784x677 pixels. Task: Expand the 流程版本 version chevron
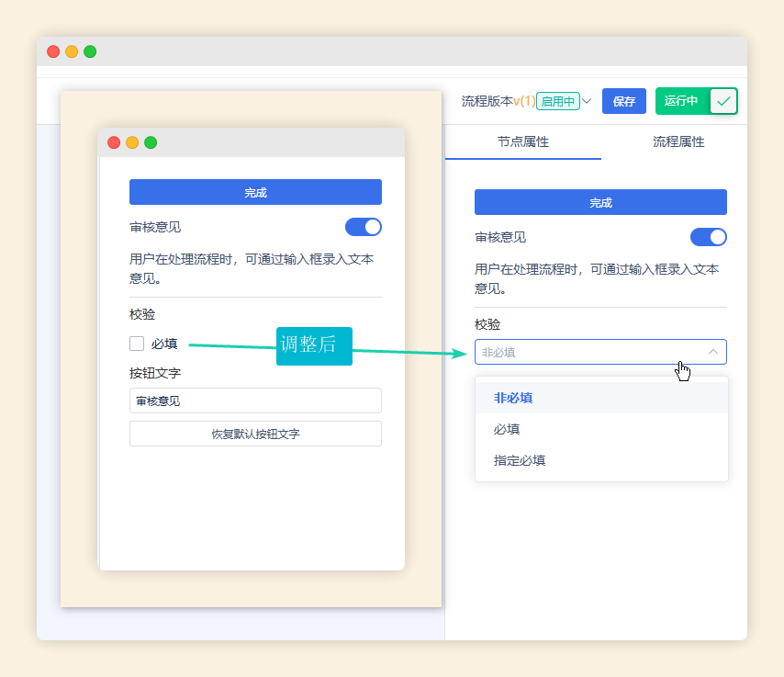[587, 101]
